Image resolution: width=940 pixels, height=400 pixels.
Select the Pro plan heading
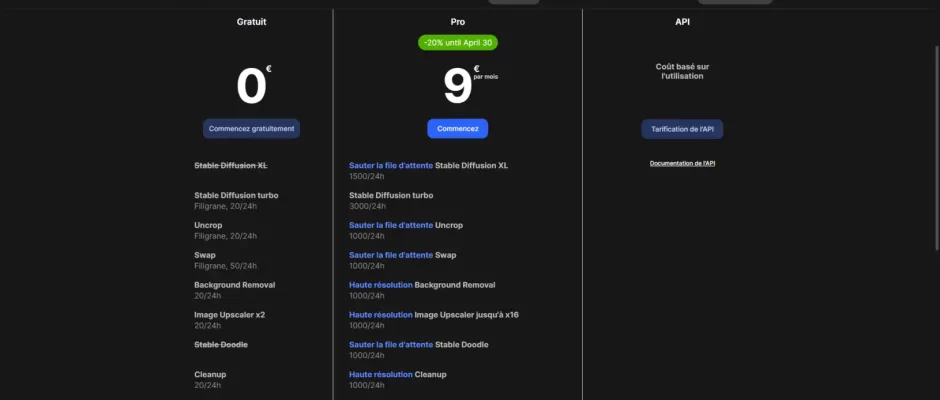click(457, 22)
